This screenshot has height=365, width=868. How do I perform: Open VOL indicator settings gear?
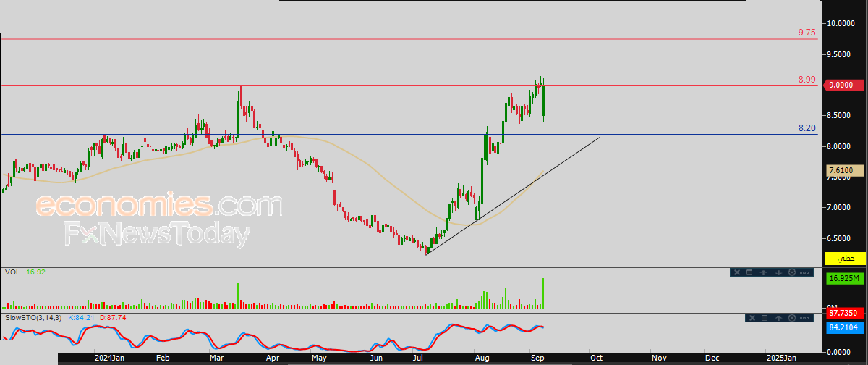point(792,272)
